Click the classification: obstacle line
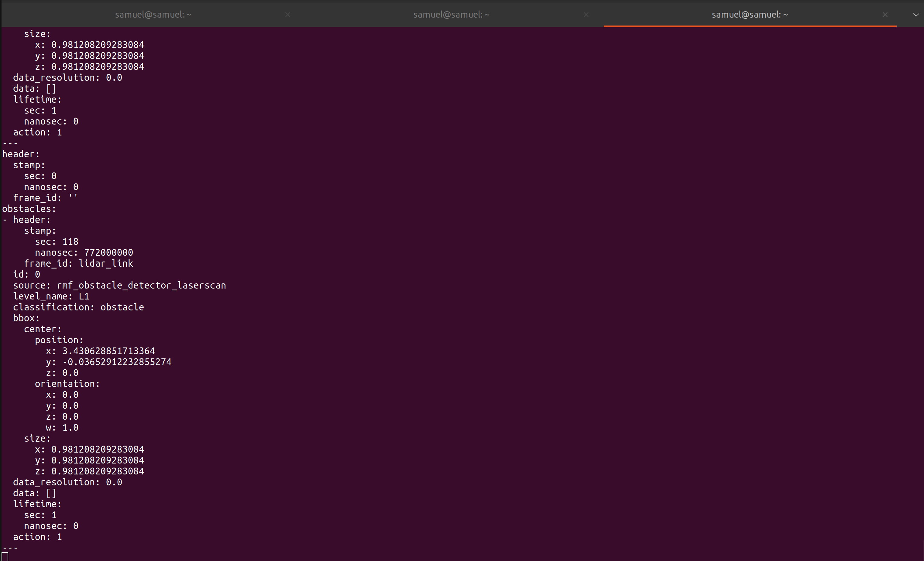 tap(78, 307)
